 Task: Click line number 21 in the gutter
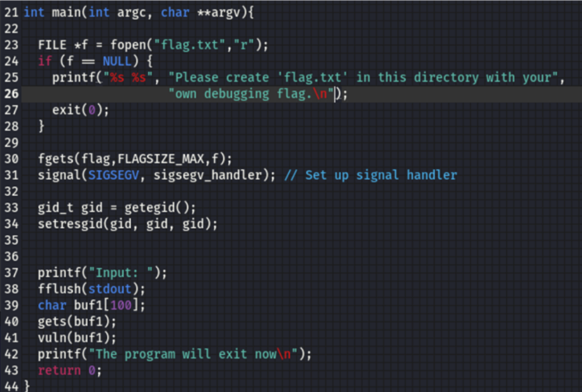[11, 12]
